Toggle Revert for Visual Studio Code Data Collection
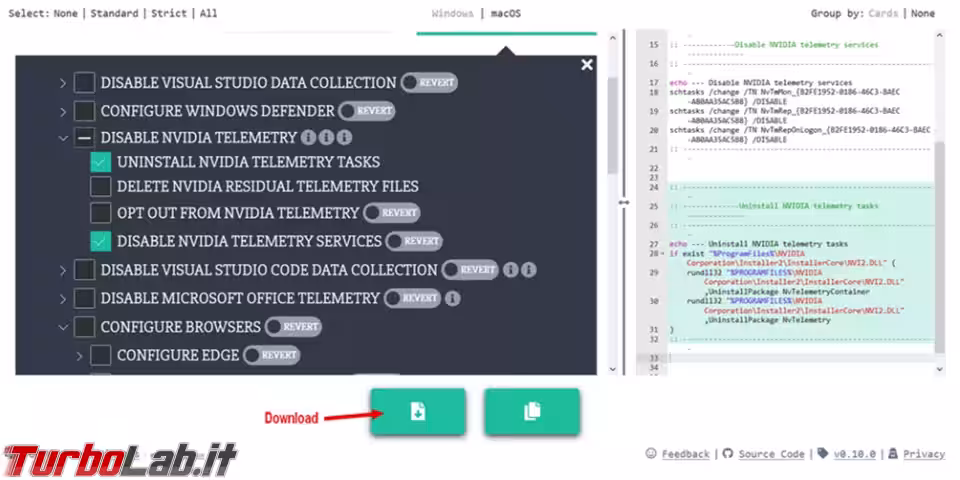The width and height of the screenshot is (960, 480). click(470, 270)
